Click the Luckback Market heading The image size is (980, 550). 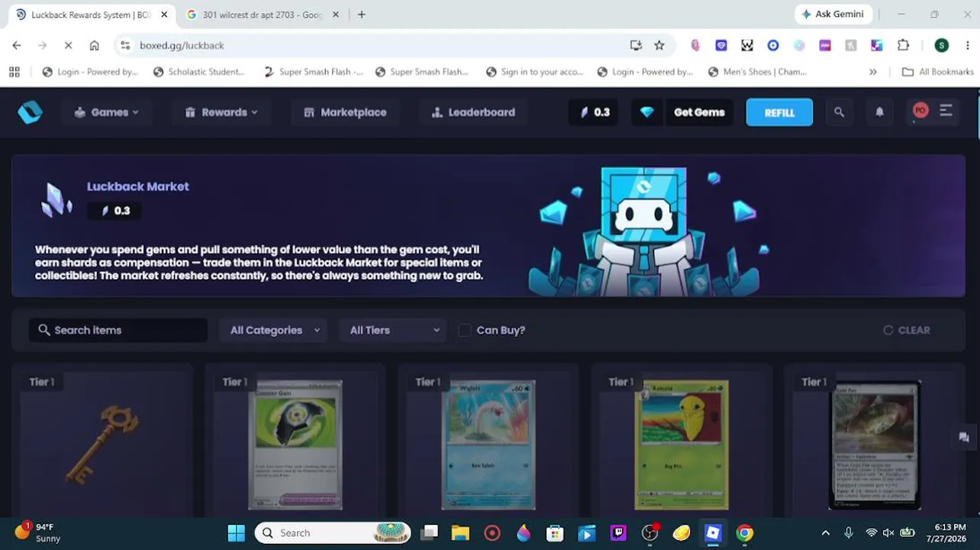coord(137,186)
